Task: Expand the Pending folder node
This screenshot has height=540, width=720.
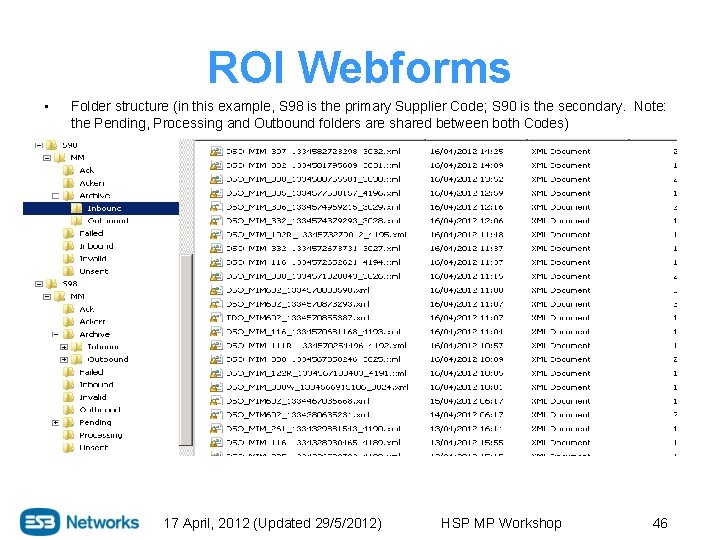Action: (x=56, y=422)
